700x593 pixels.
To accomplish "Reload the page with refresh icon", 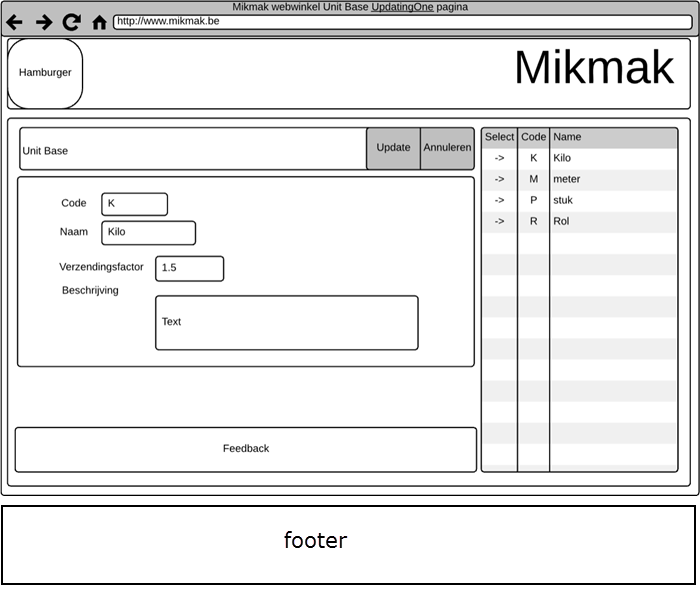I will point(71,22).
